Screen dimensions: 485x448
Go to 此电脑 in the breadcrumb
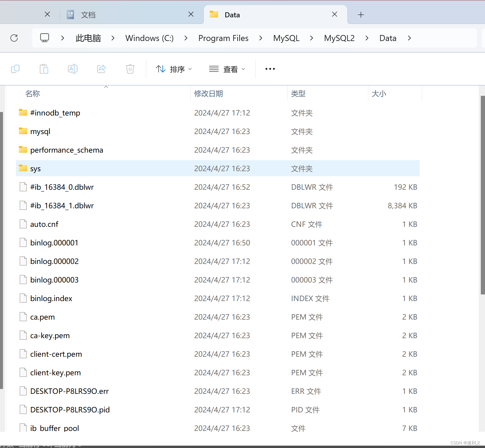click(x=88, y=38)
